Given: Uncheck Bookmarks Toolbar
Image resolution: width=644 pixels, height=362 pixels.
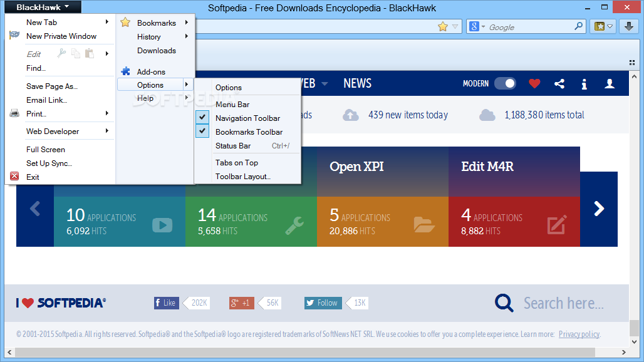Looking at the screenshot, I should [247, 132].
